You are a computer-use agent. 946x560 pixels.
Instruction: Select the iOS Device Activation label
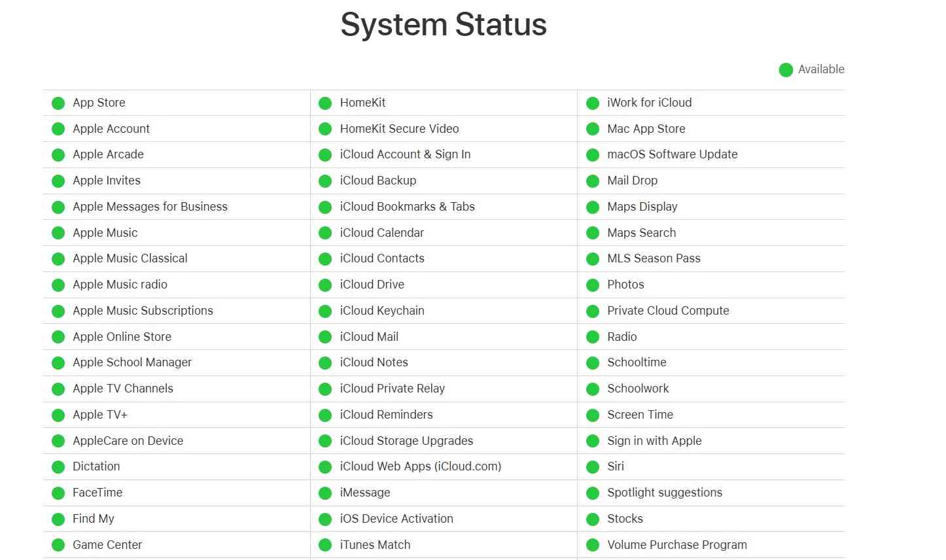click(x=396, y=519)
